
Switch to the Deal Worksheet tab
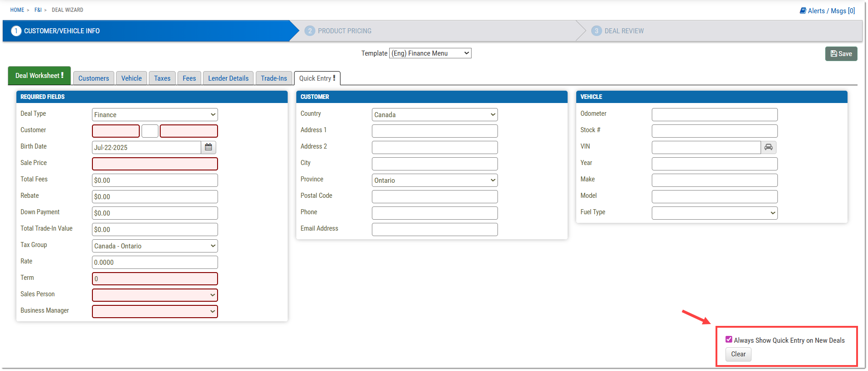(39, 76)
